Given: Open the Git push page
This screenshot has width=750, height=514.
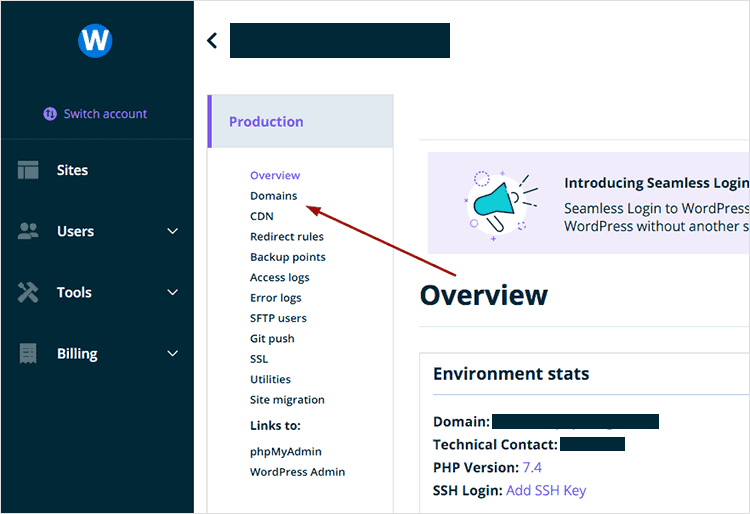Looking at the screenshot, I should (272, 338).
